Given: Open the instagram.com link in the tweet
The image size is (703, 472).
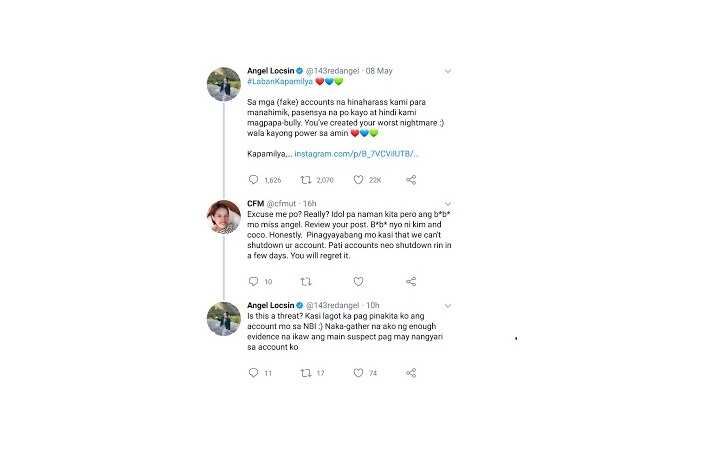Looking at the screenshot, I should [x=356, y=154].
